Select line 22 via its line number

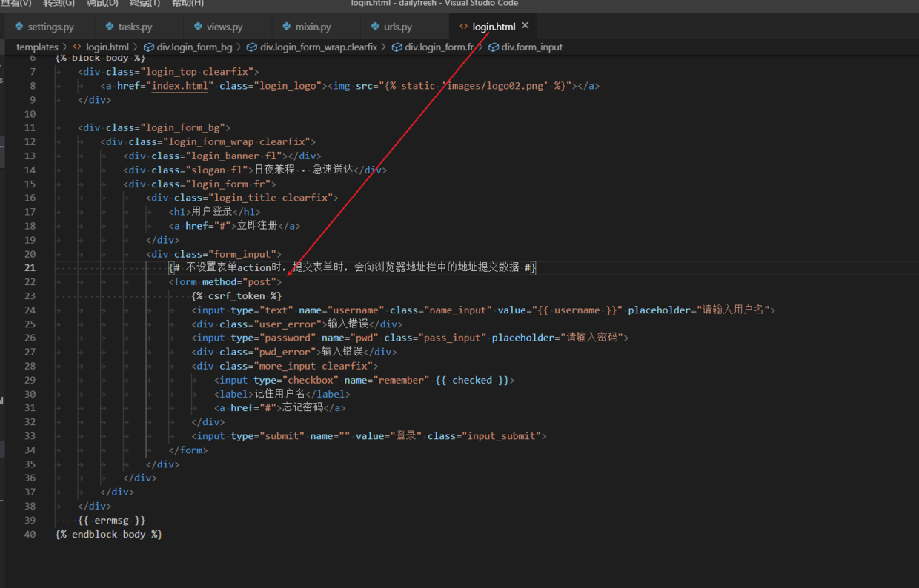click(30, 281)
